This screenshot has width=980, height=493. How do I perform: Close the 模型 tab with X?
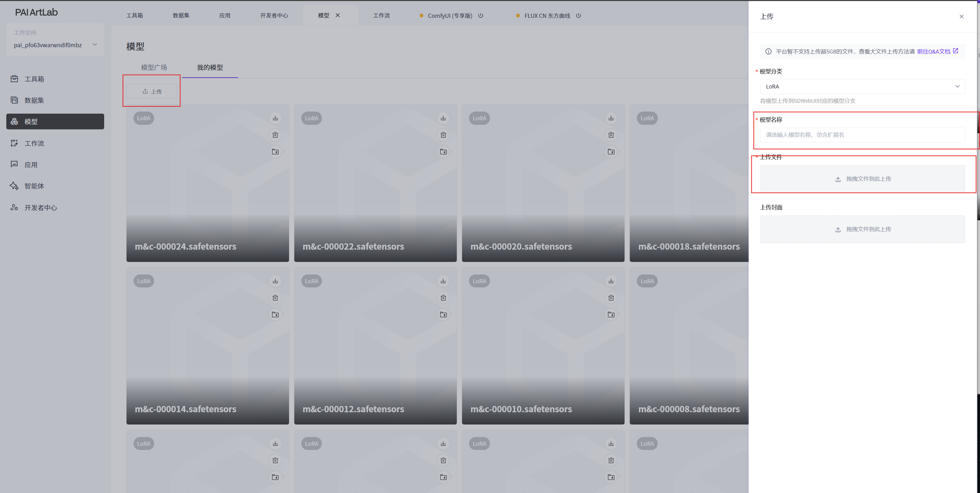[x=338, y=15]
